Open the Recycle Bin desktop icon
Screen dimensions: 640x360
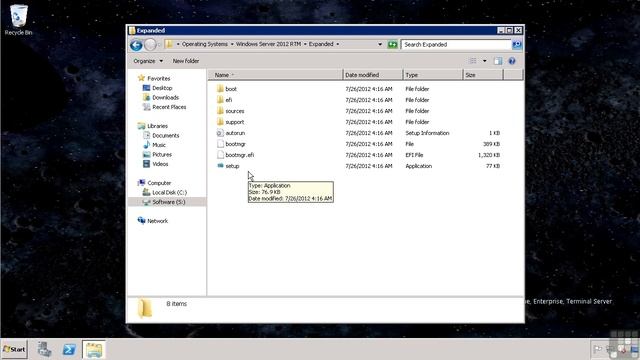click(18, 20)
